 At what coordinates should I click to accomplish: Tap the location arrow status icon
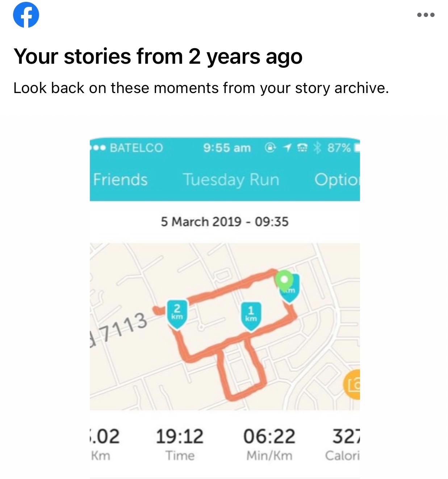[287, 148]
